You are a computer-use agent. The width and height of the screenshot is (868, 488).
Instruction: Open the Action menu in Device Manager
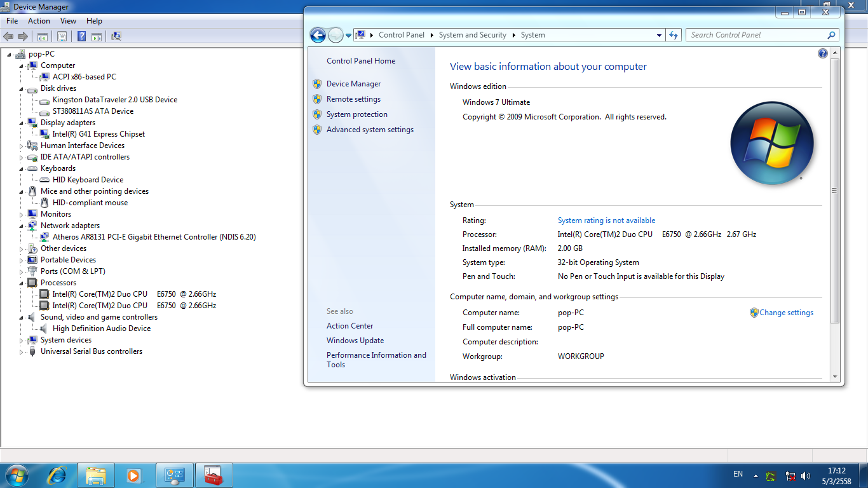point(39,21)
